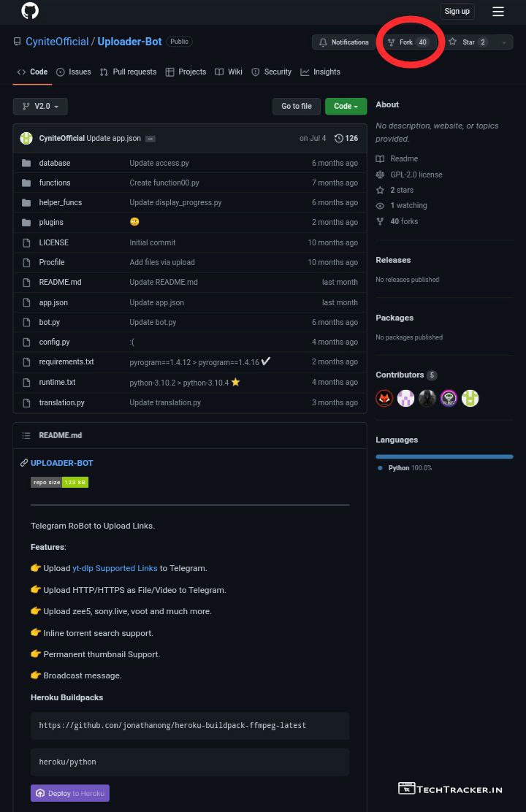This screenshot has width=526, height=812.
Task: Expand the commit message ellipsis
Action: pyautogui.click(x=150, y=139)
